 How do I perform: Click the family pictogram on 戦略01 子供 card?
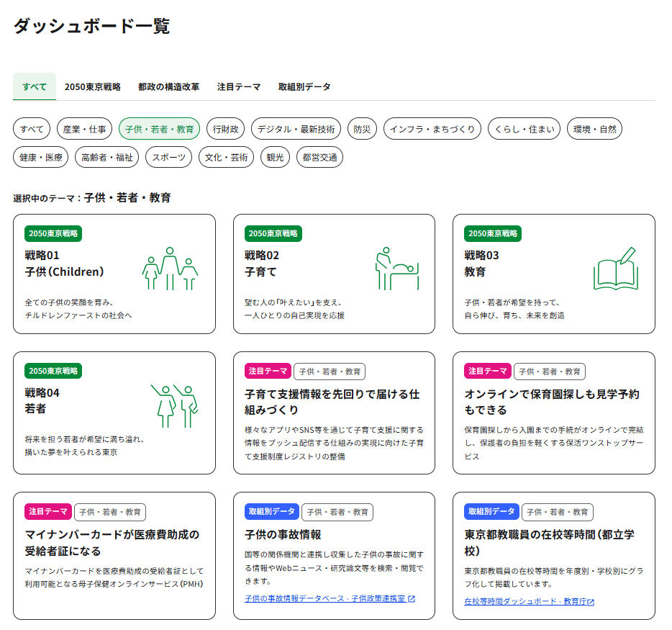pos(171,268)
